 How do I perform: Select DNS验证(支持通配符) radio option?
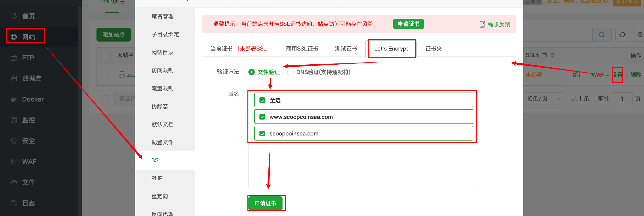pos(290,72)
